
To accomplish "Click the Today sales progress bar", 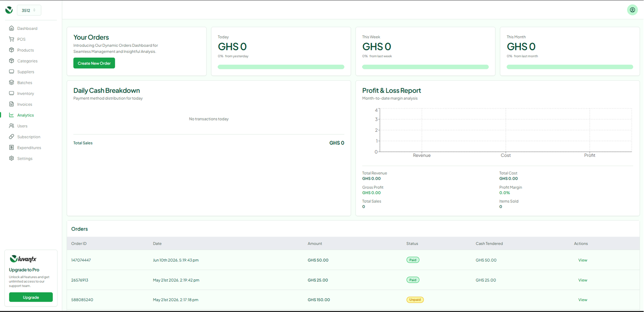I will coord(281,67).
